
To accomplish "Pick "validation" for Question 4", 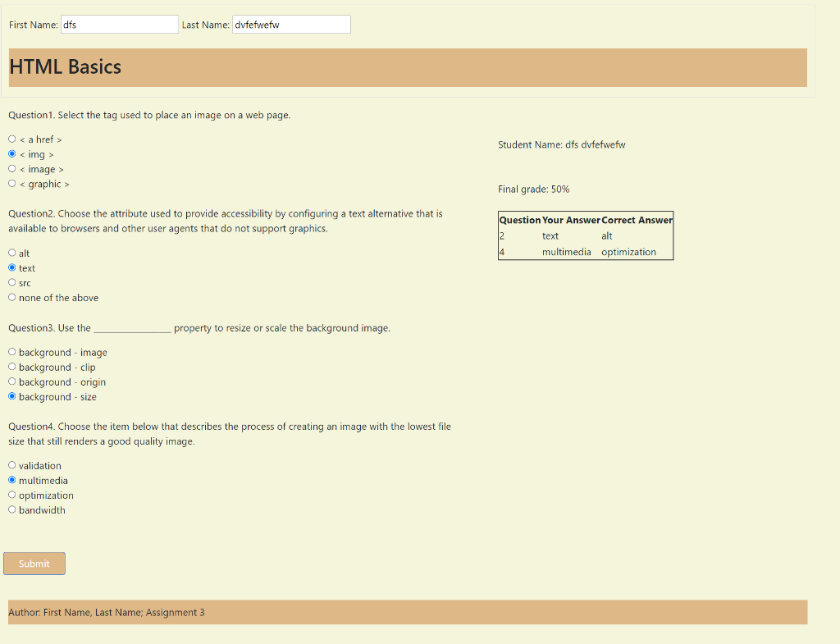I will pos(11,465).
